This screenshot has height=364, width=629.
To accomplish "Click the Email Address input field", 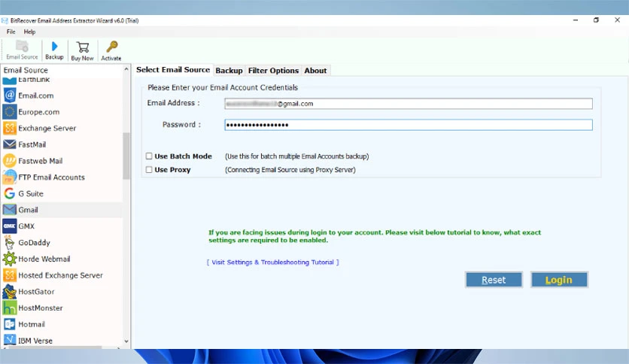I will (x=409, y=104).
